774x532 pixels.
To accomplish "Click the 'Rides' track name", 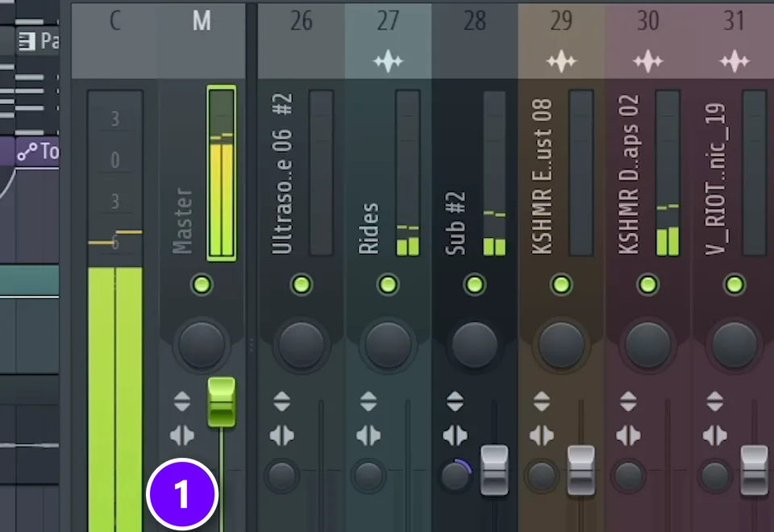I will click(368, 228).
